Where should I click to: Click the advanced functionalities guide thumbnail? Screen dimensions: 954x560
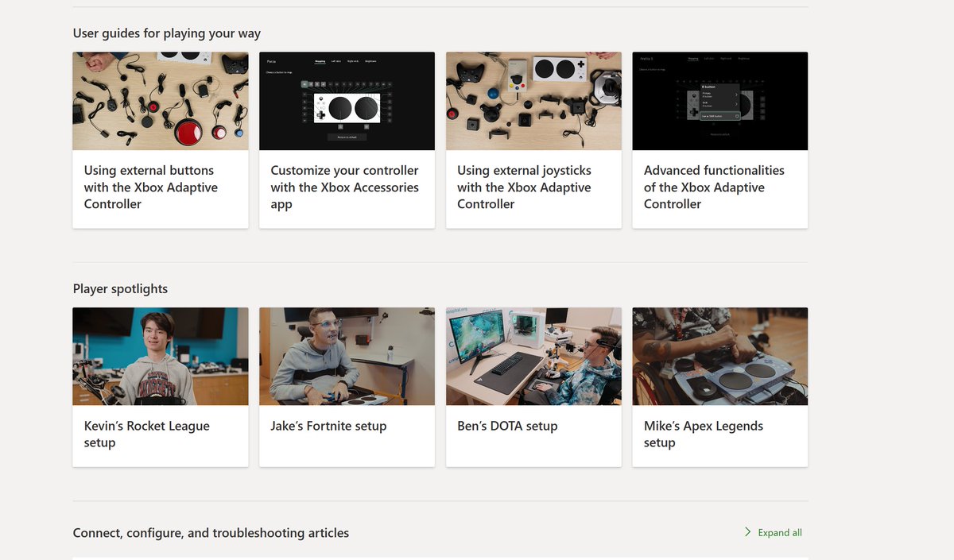pyautogui.click(x=720, y=101)
